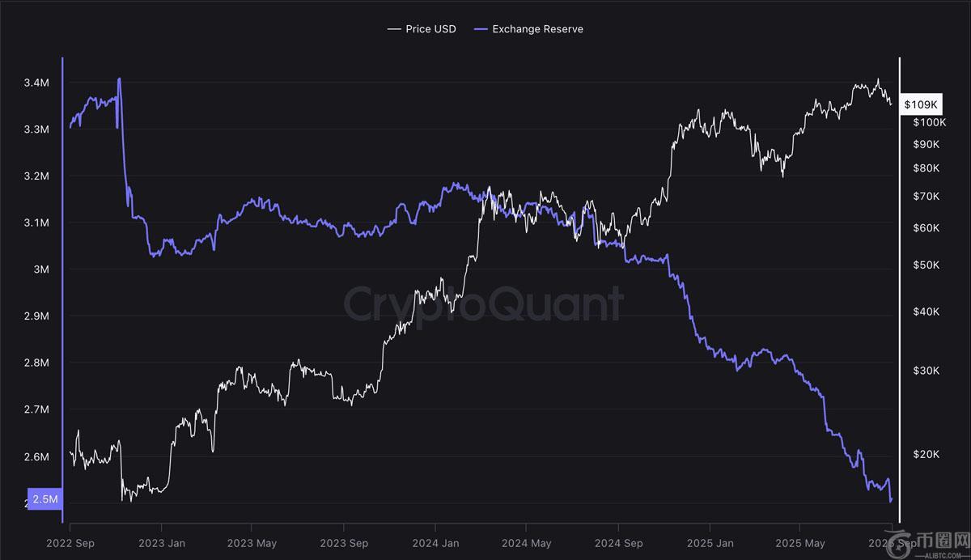Screen dimensions: 971x560
Task: Select the 2023 Sep date marker
Action: coord(344,544)
